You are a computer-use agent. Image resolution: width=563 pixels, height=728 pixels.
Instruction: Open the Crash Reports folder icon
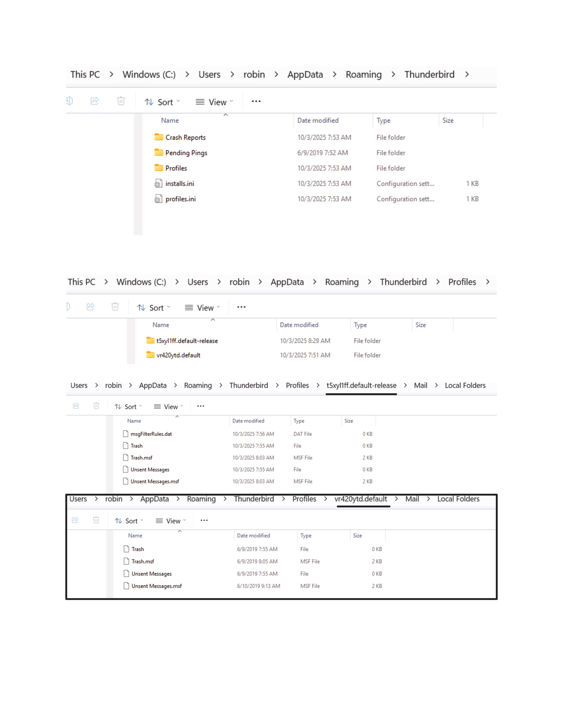[159, 137]
